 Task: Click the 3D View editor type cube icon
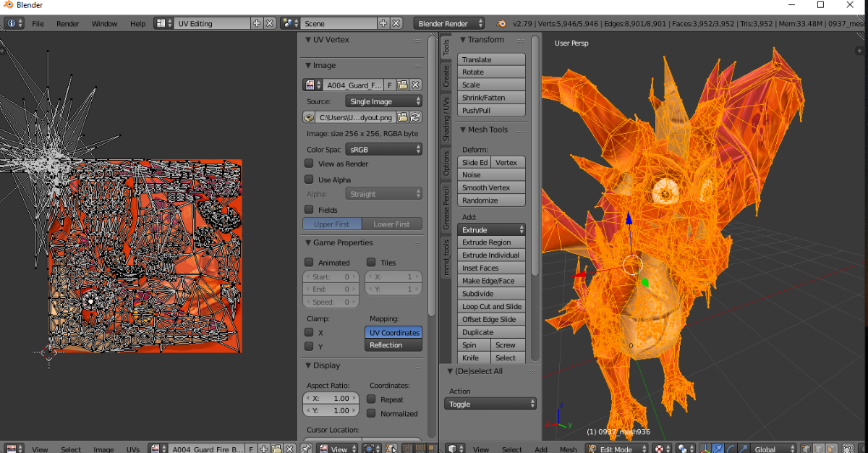(454, 449)
